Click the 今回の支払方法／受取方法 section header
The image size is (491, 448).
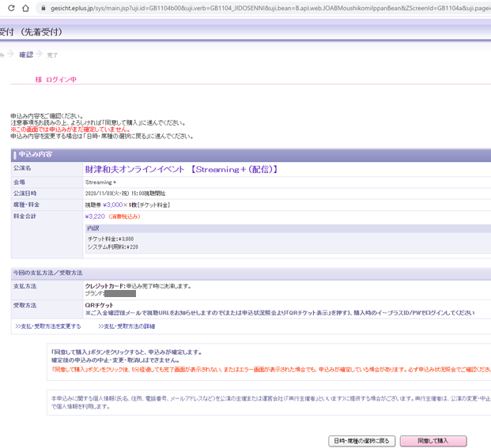(47, 273)
